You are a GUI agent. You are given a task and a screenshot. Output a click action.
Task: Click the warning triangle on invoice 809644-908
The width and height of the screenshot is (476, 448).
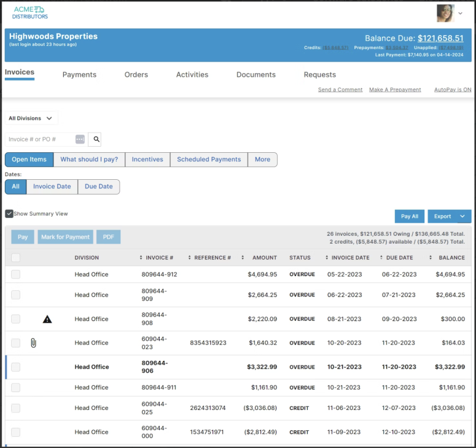[47, 319]
